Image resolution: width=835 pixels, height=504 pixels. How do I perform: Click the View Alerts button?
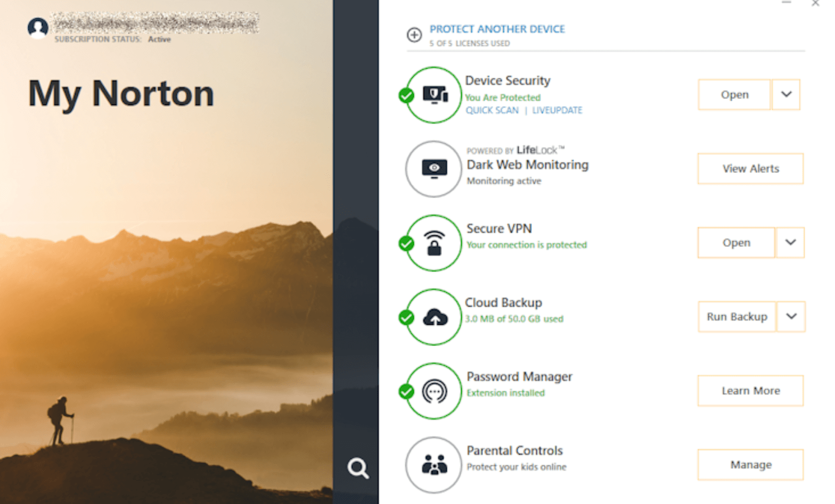750,169
